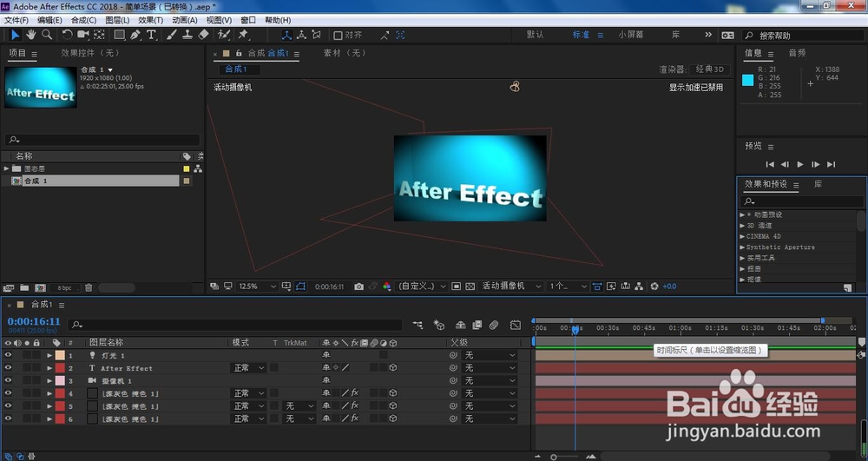Image resolution: width=868 pixels, height=461 pixels.
Task: Expand the 灯光 1 layer properties
Action: (49, 355)
